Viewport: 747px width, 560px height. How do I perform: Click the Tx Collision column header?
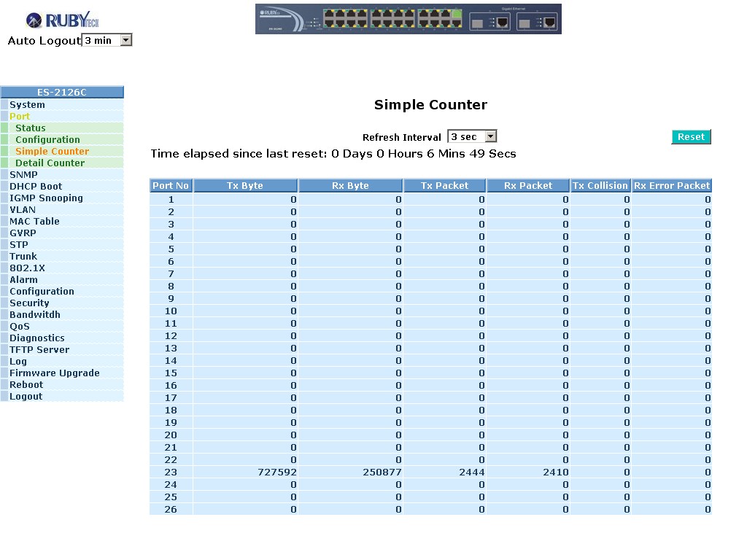pos(600,186)
